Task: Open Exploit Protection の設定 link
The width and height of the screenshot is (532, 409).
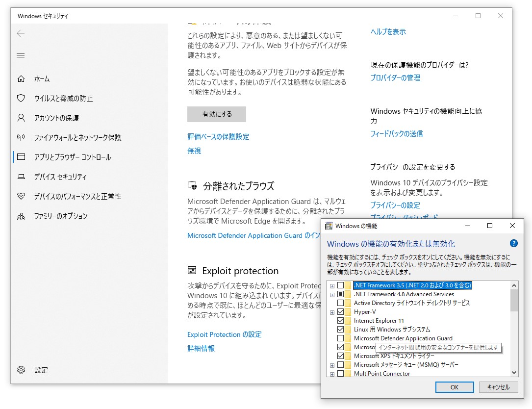Action: [x=224, y=334]
